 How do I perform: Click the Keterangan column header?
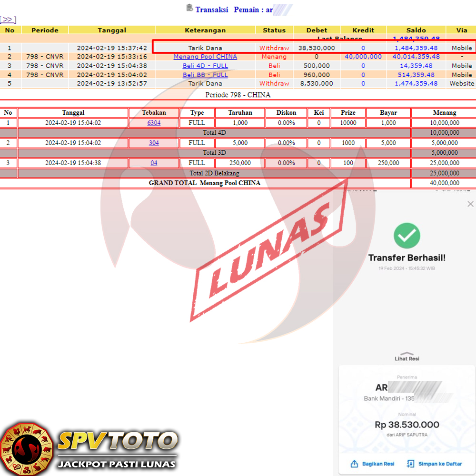(x=205, y=30)
